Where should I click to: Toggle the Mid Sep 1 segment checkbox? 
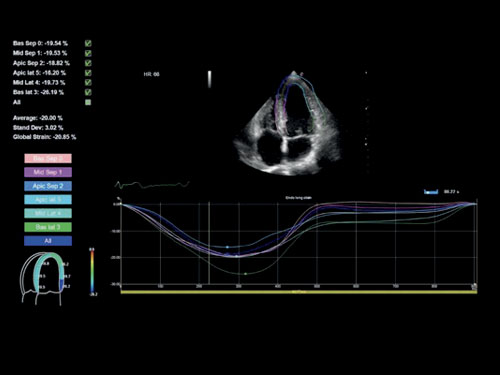(88, 53)
